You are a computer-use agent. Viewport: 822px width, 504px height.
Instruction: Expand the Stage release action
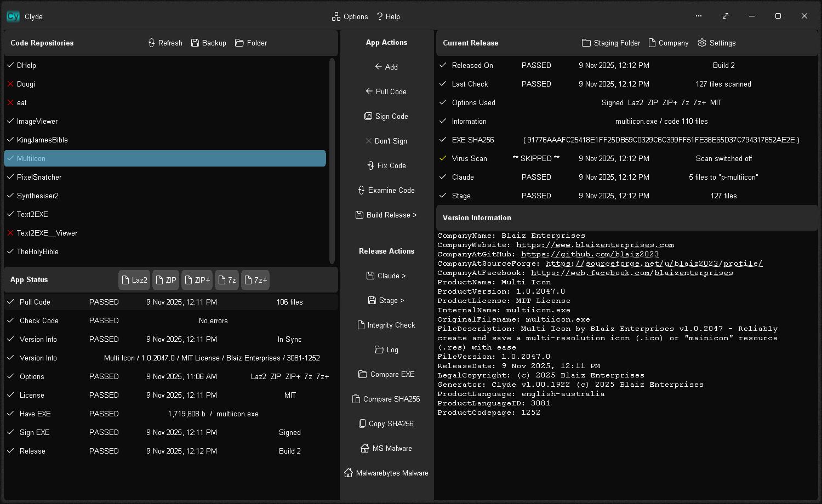[x=386, y=300]
